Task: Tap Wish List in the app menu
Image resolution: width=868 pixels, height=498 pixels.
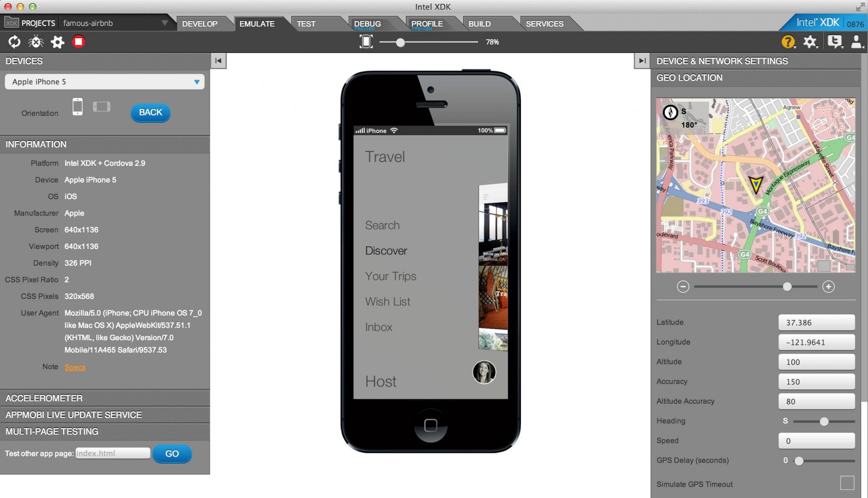Action: pos(388,302)
